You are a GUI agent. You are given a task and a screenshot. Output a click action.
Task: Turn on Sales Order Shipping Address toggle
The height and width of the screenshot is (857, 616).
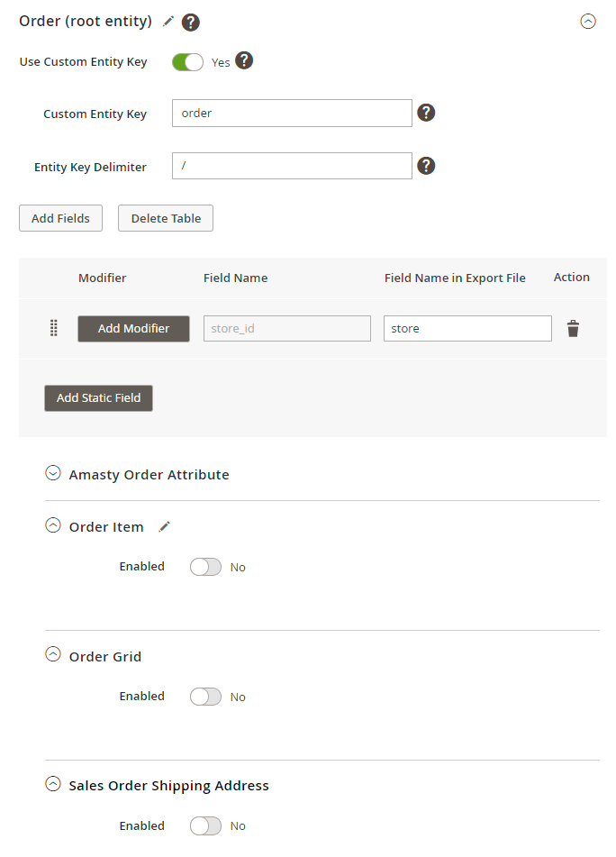click(205, 825)
